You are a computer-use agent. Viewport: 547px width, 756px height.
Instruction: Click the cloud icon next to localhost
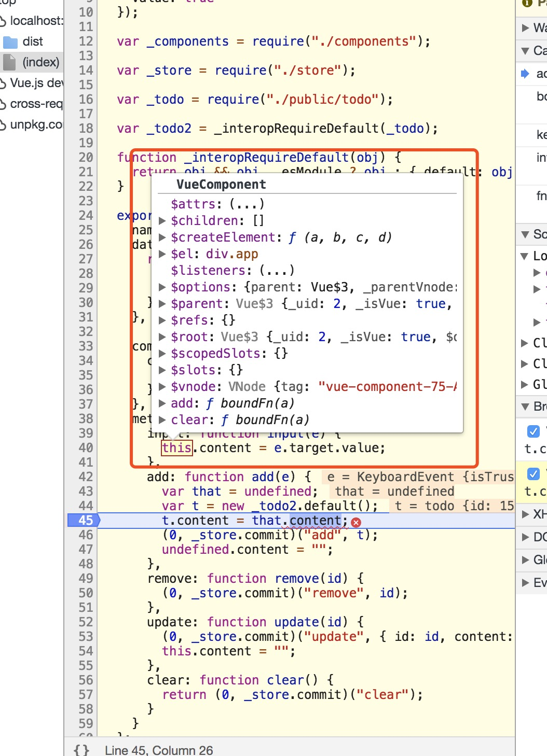(x=3, y=21)
